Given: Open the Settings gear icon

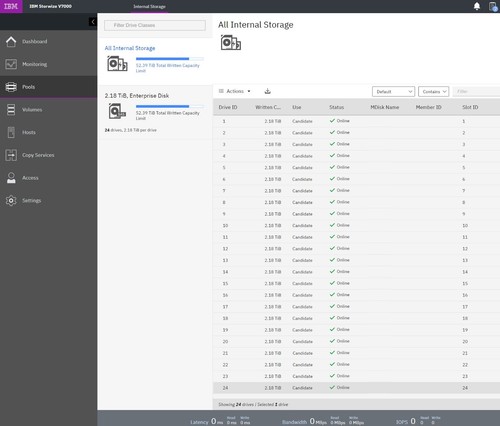Looking at the screenshot, I should [x=11, y=200].
